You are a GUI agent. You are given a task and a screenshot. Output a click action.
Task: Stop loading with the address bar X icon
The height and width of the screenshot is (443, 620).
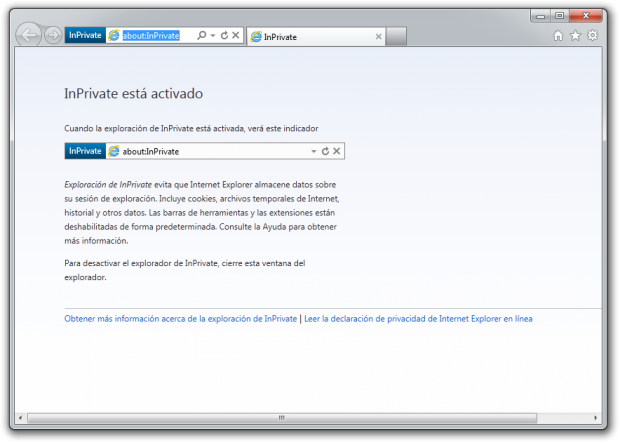point(236,35)
